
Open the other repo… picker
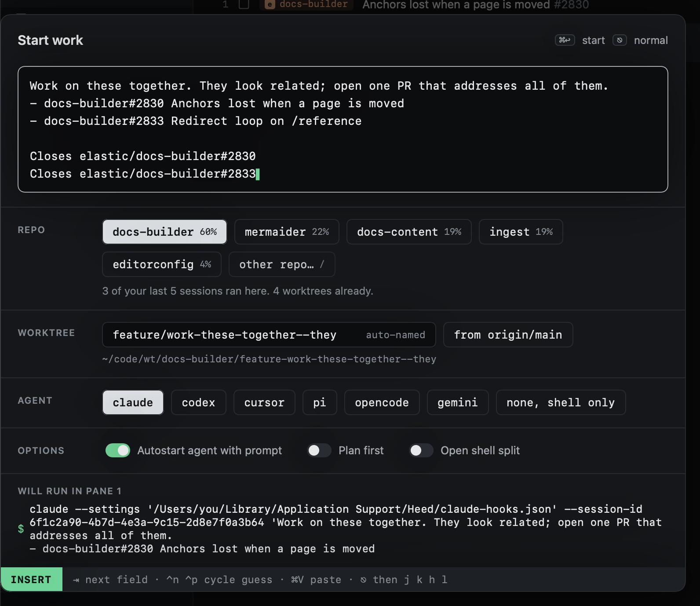pos(282,264)
